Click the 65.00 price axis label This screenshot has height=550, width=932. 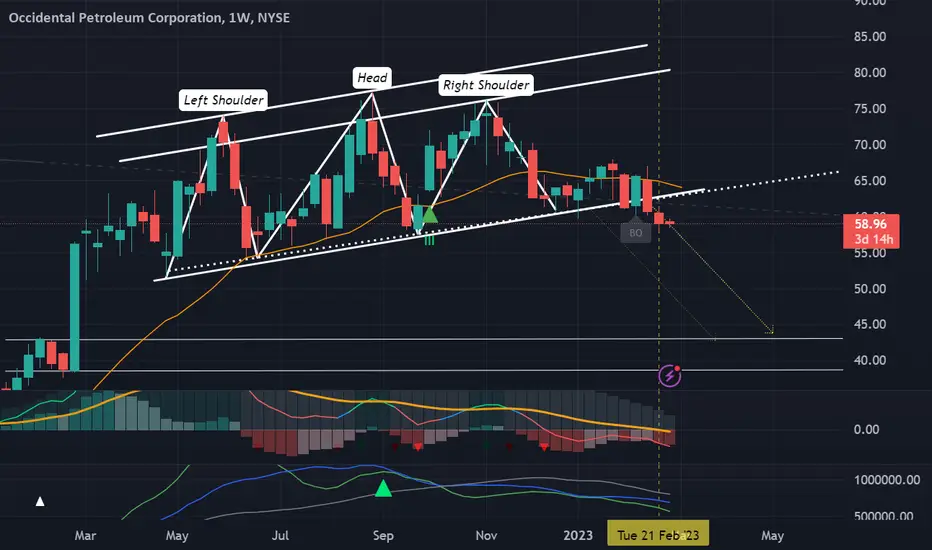(x=870, y=181)
